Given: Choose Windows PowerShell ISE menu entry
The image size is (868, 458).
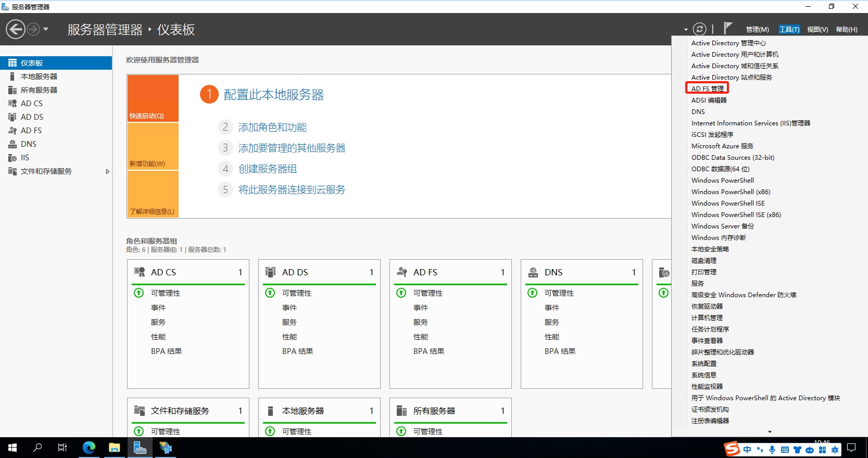Looking at the screenshot, I should coord(727,203).
